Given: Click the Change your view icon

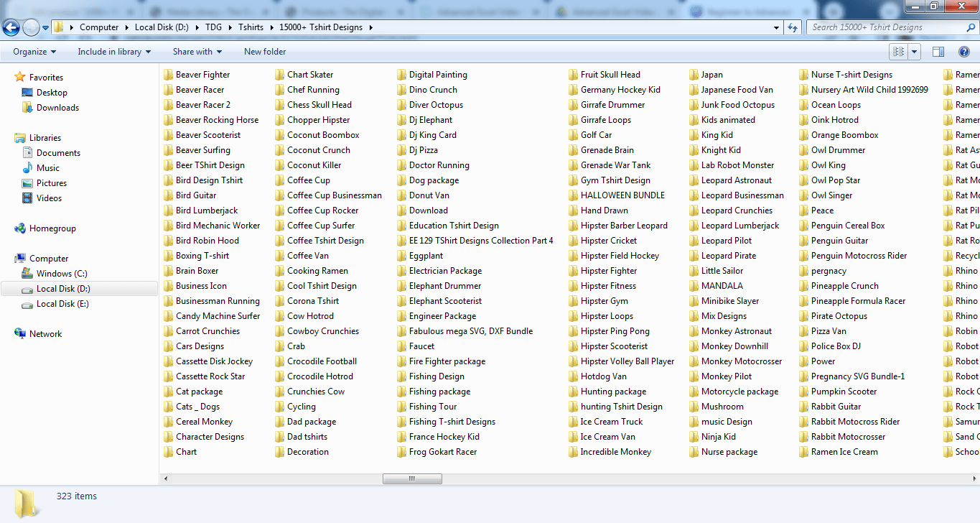Looking at the screenshot, I should (898, 52).
